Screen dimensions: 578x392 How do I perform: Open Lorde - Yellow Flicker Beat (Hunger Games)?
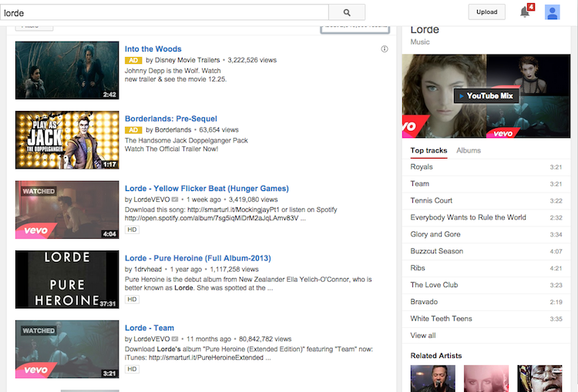point(207,188)
